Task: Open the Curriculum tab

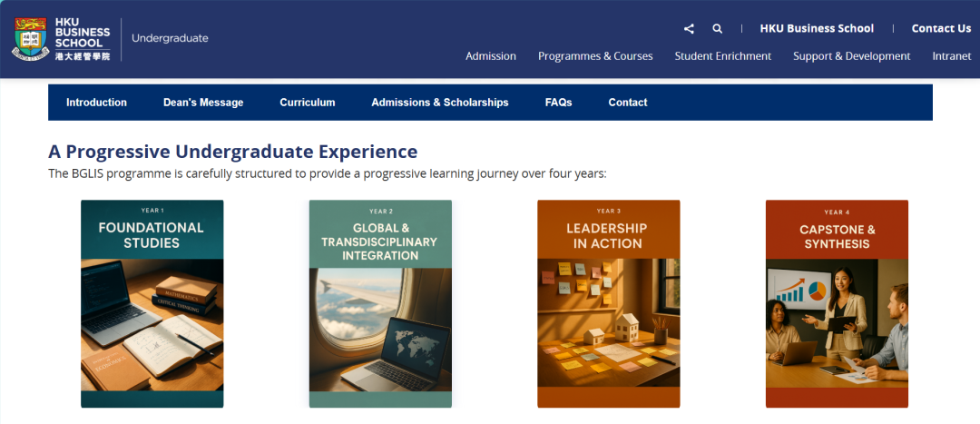Action: coord(308,103)
